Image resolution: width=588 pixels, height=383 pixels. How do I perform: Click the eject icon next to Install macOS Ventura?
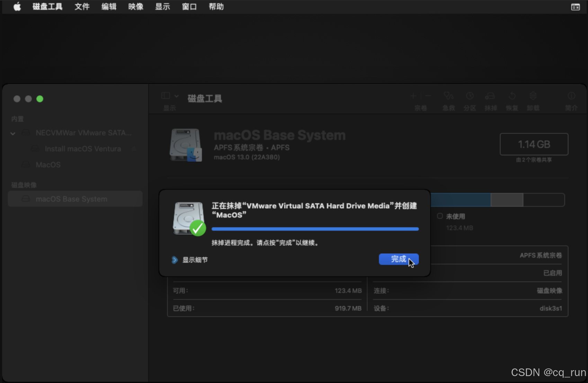(134, 149)
